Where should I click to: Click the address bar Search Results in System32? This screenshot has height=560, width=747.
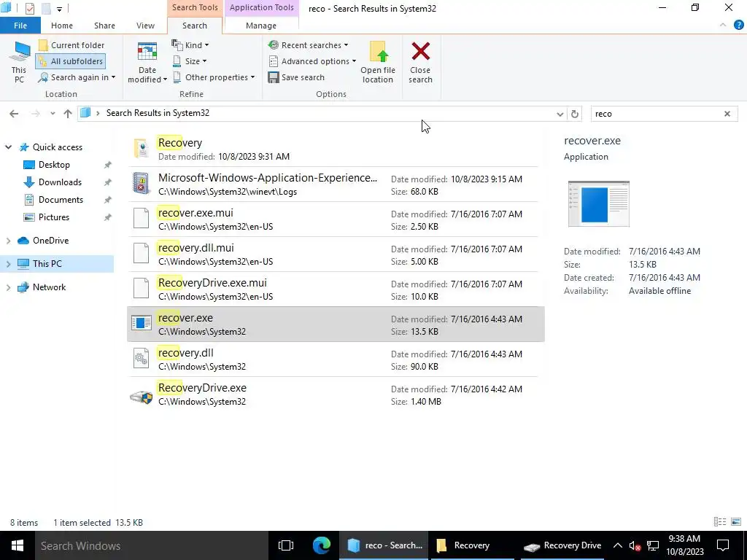[158, 113]
